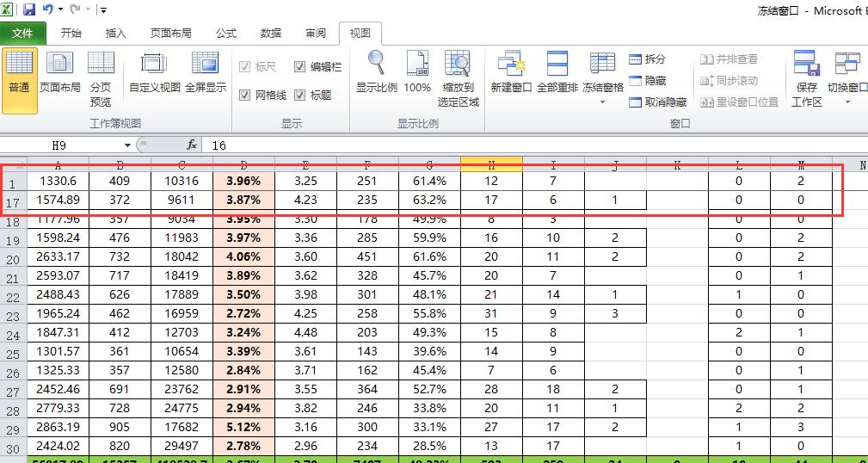Expand the 切换窗口 dropdown arrow
The image size is (868, 463).
click(847, 102)
